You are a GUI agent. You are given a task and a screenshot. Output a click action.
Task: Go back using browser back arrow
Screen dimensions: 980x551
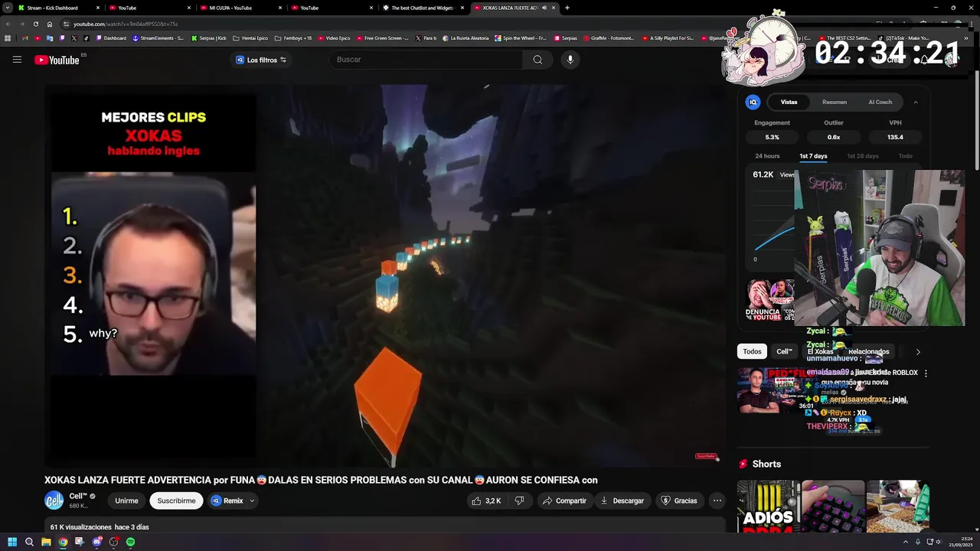pyautogui.click(x=8, y=24)
